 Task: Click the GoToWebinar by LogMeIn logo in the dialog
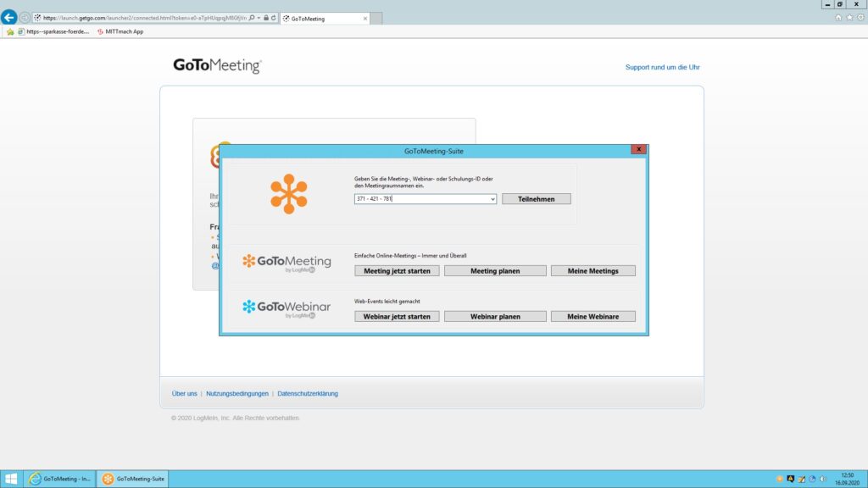[287, 308]
